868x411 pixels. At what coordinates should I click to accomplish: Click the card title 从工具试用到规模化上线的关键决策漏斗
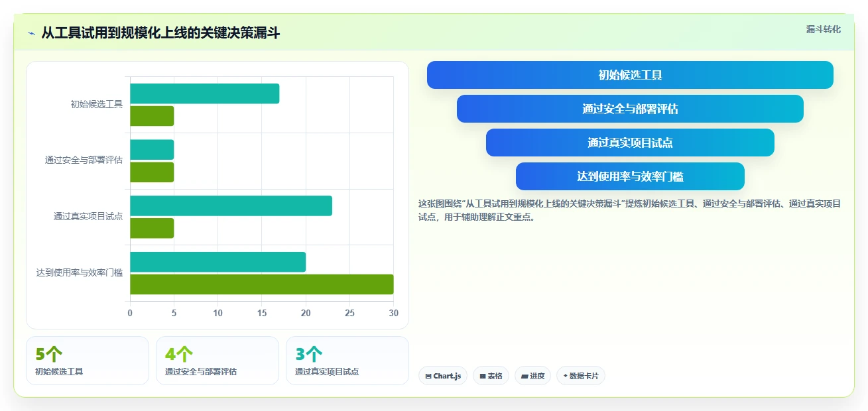(x=160, y=32)
